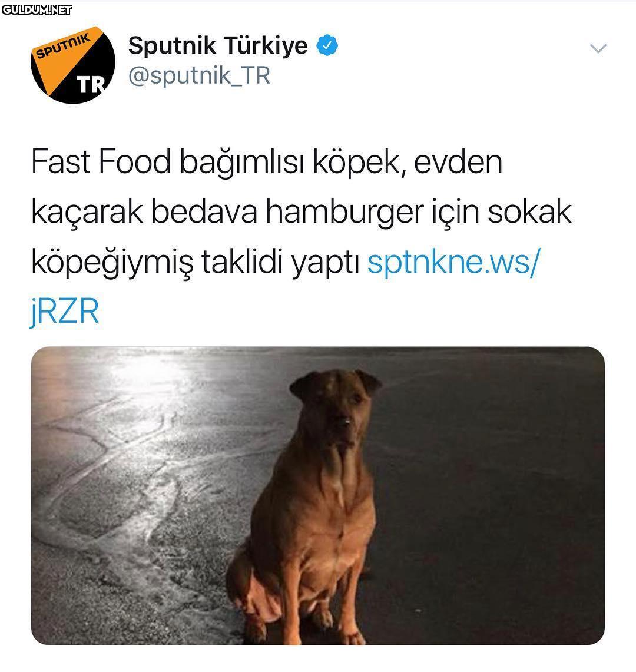
Task: Click the white TR letters in avatar
Action: tap(91, 85)
